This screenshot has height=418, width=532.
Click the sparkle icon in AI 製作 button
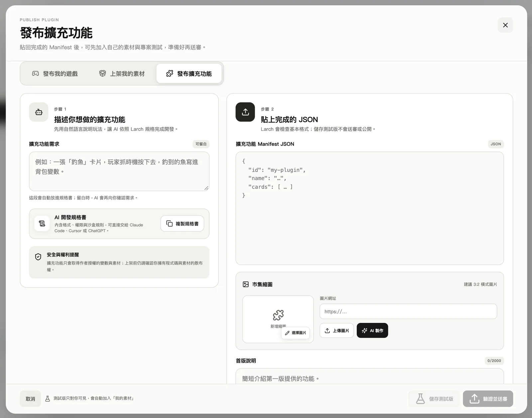[364, 331]
